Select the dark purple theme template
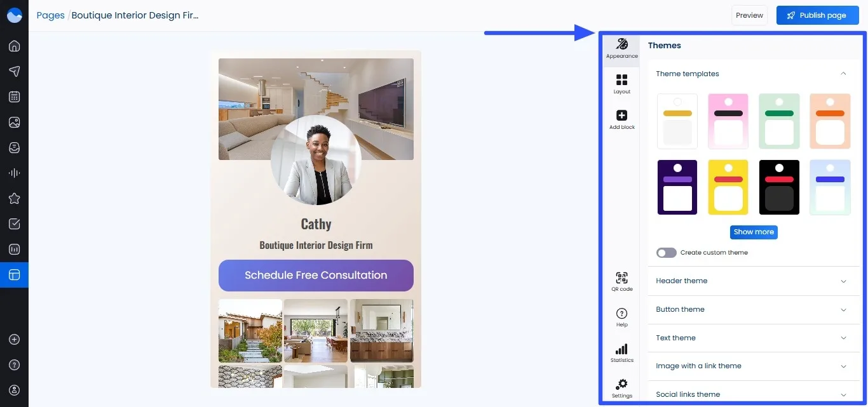 click(677, 187)
